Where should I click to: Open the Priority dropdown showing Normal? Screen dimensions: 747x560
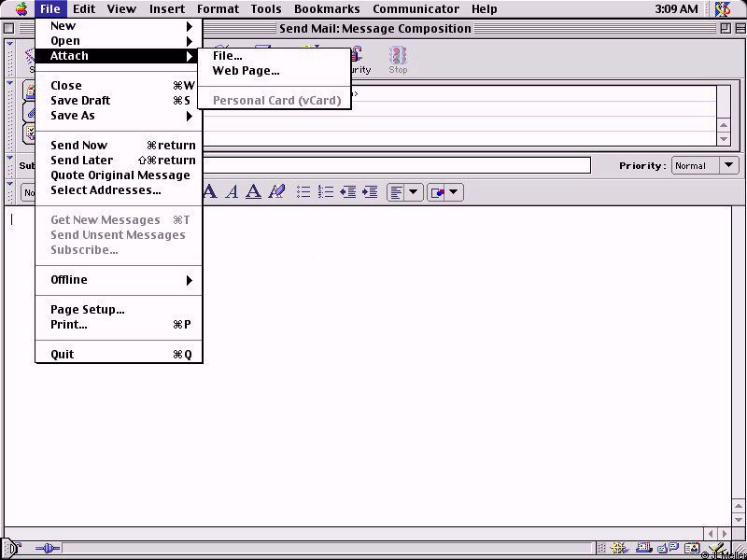(x=705, y=166)
